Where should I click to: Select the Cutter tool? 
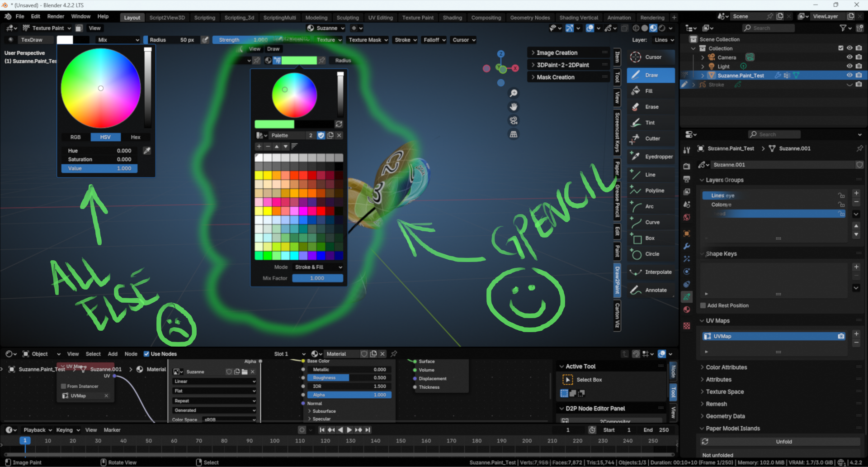651,138
